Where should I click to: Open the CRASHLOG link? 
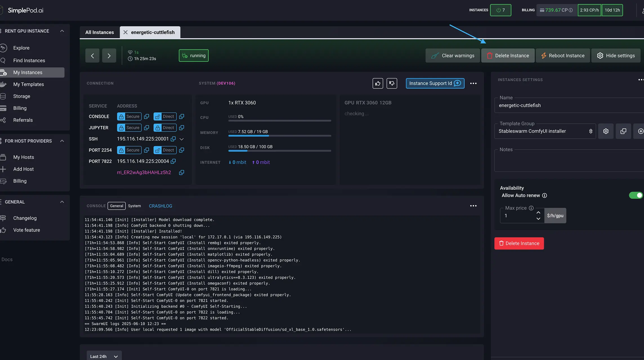[160, 206]
